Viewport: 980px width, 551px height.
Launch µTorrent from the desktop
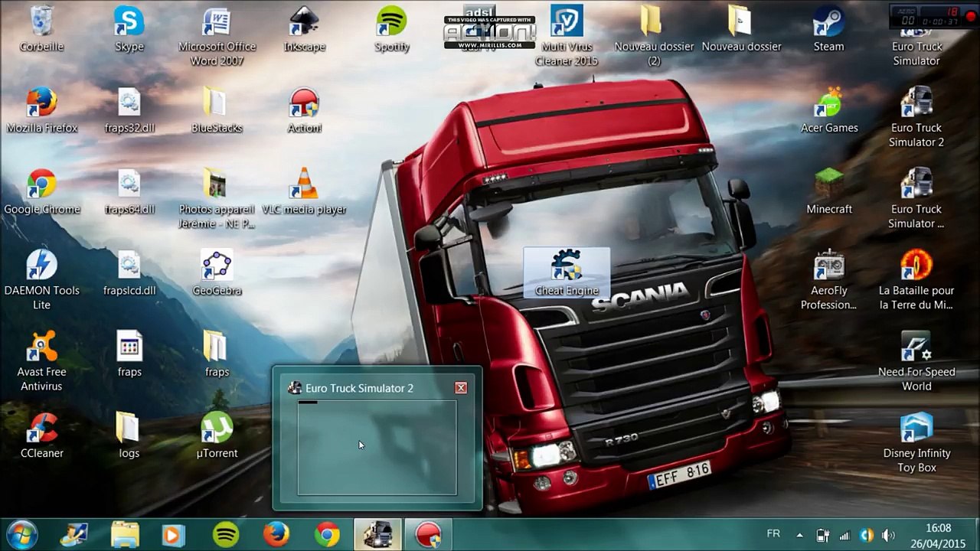[x=217, y=435]
